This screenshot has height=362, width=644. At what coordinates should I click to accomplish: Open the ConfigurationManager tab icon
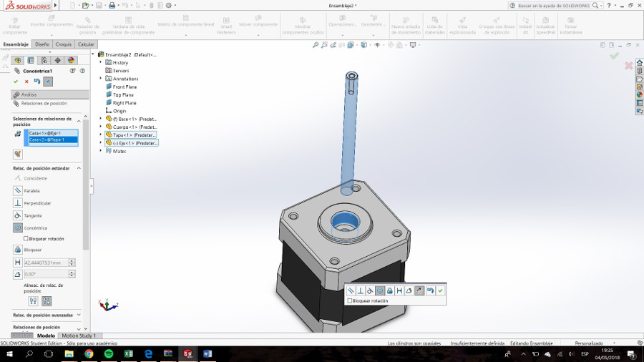(44, 60)
